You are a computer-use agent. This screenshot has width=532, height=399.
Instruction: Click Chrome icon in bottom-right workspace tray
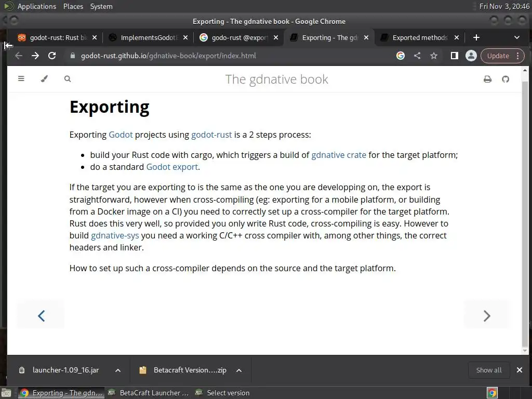coord(492,393)
